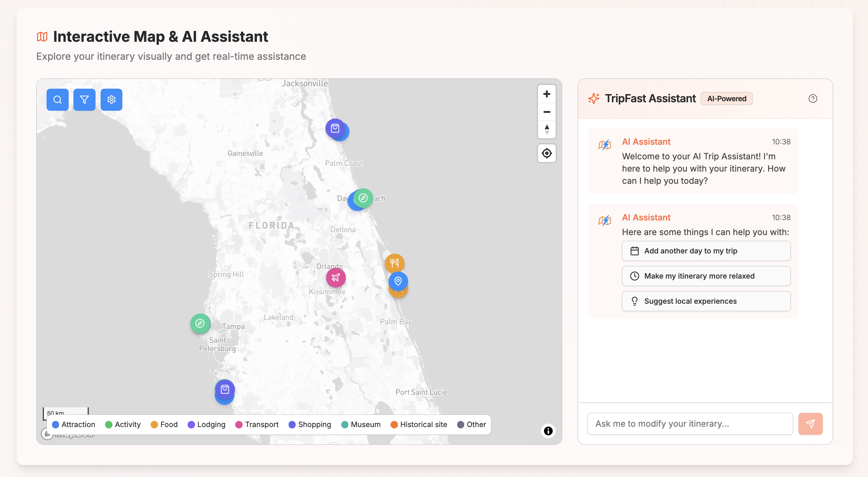Click 'Suggest local experiences' suggestion

click(x=706, y=301)
